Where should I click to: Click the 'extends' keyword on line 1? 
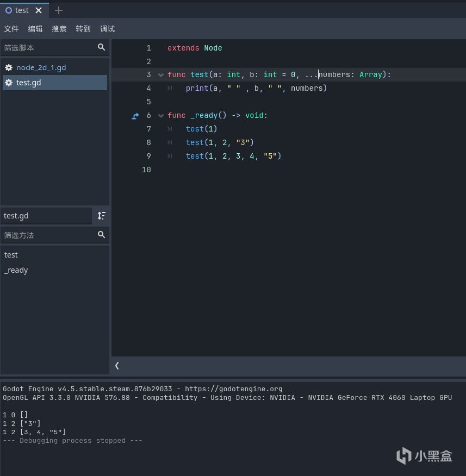[x=183, y=48]
